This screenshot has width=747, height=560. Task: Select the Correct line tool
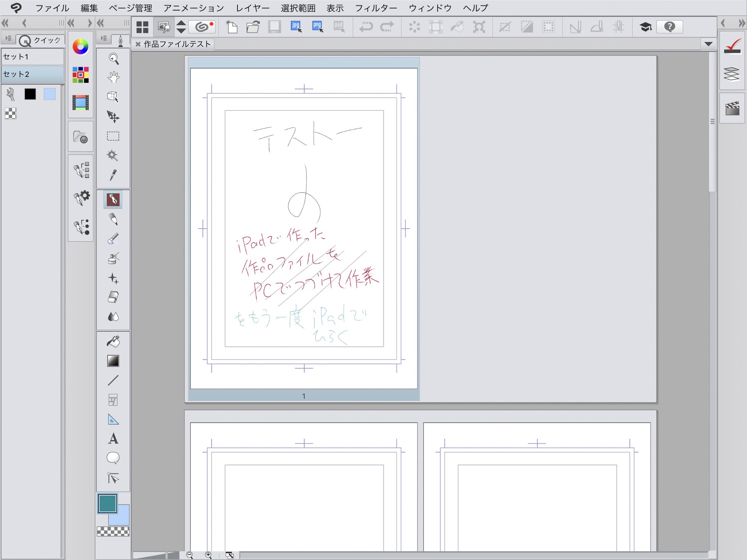click(113, 478)
